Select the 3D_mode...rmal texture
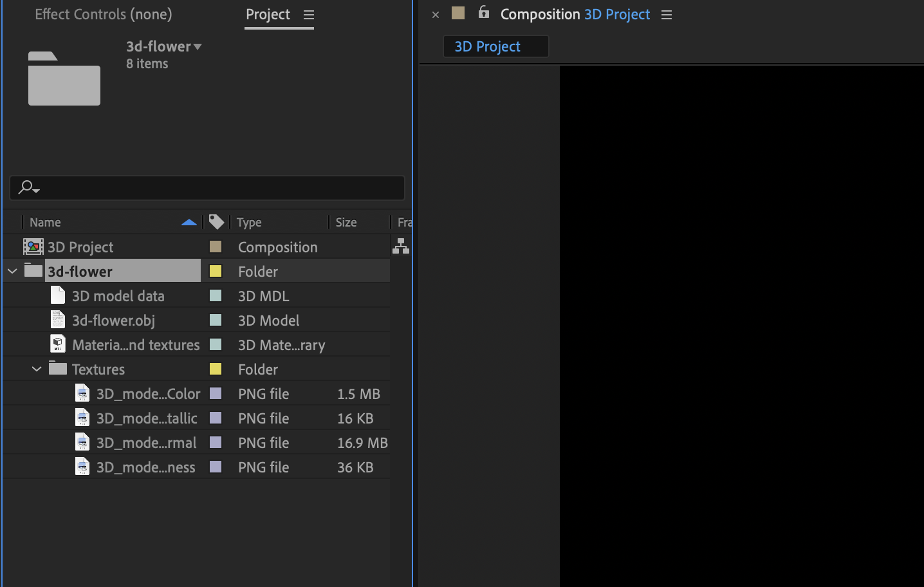This screenshot has height=587, width=924. (x=147, y=443)
